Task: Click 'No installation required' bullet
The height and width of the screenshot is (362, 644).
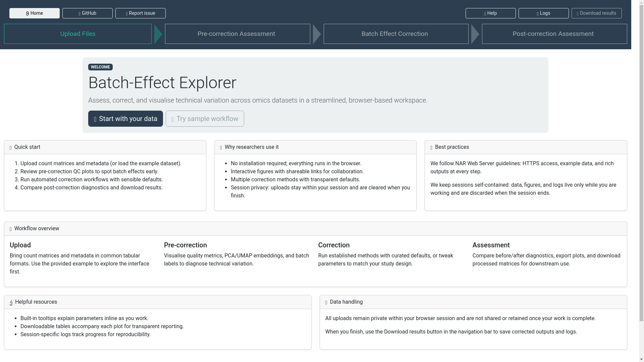Action: click(296, 164)
